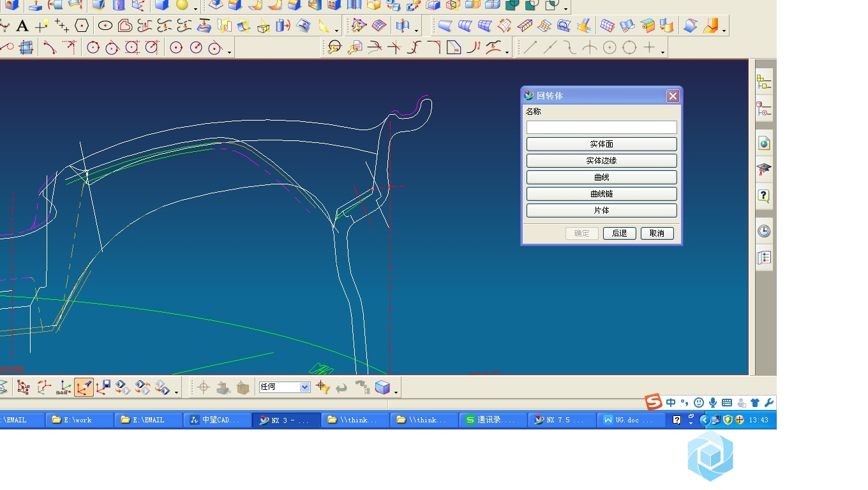Viewport: 868px width, 490px height.
Task: Select the swept surface tool
Action: [x=505, y=26]
